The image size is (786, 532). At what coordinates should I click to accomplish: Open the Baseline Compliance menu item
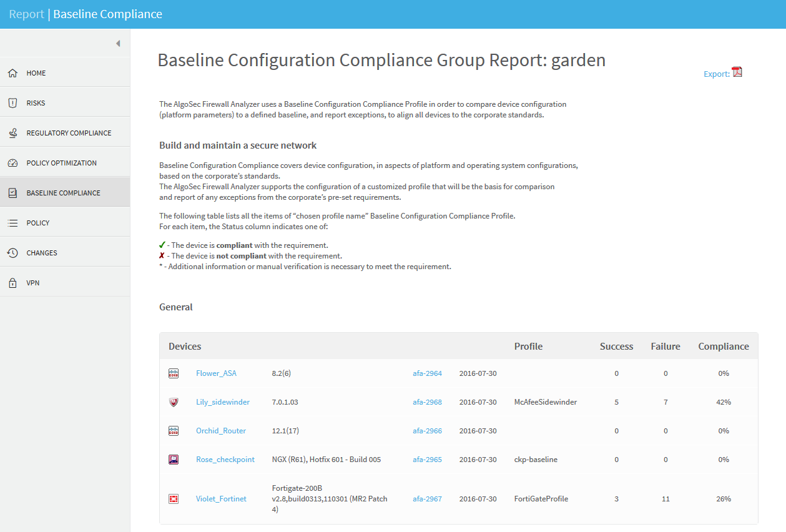63,193
